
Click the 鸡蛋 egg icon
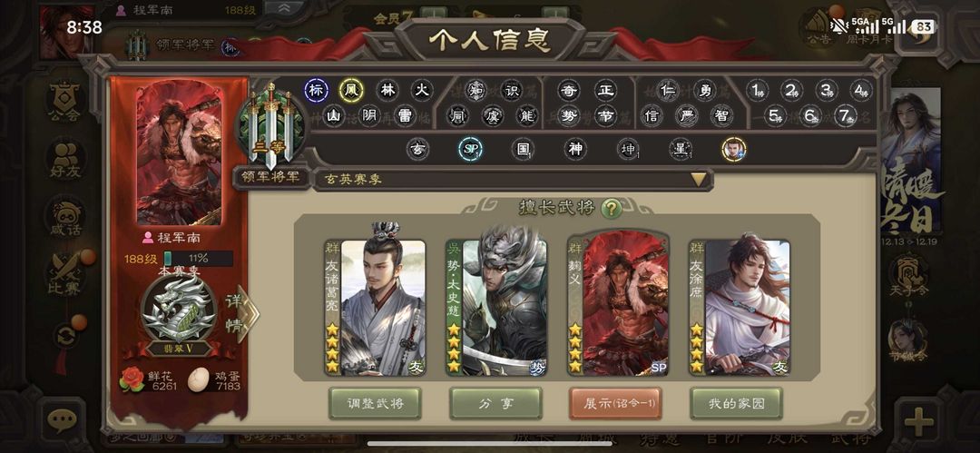(198, 379)
